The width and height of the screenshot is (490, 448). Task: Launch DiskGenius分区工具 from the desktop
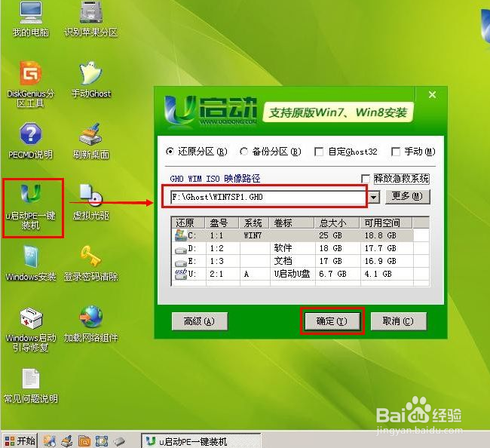31,84
